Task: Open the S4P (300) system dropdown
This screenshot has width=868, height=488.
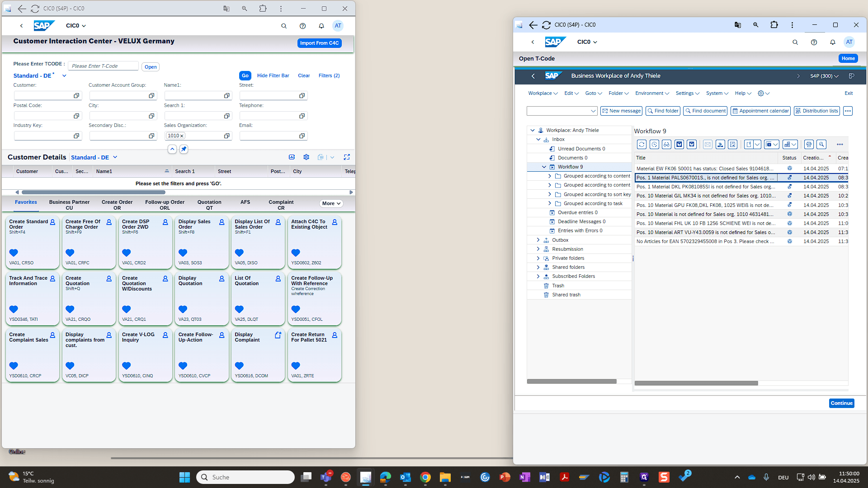Action: click(x=824, y=76)
